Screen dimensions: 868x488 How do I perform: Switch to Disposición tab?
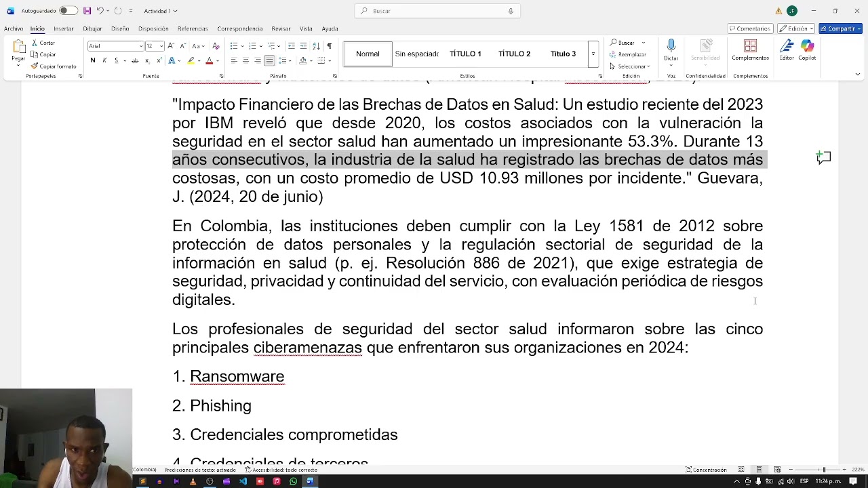pos(153,28)
